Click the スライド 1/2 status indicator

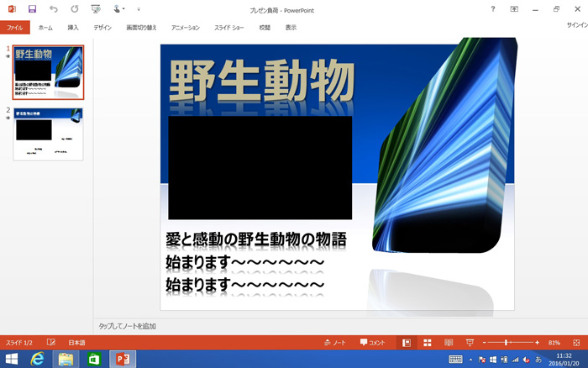click(19, 343)
